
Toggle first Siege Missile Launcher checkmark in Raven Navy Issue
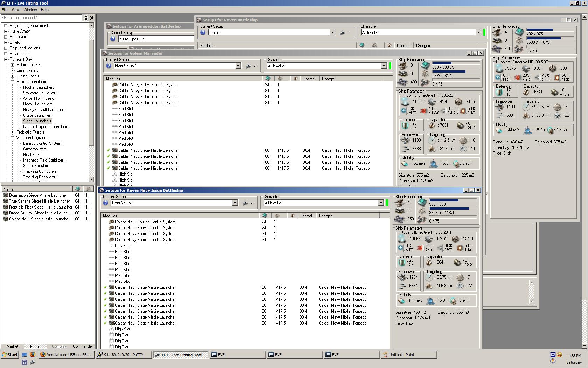pyautogui.click(x=105, y=287)
